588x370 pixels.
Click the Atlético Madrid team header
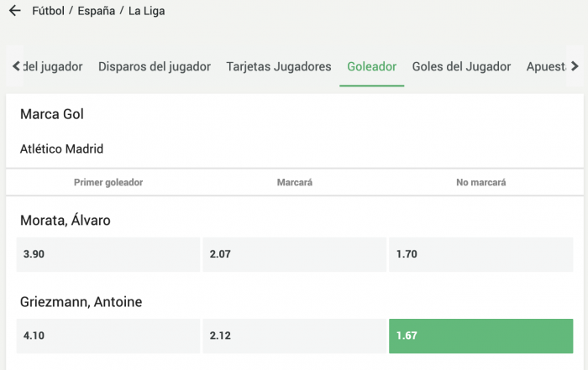[x=61, y=149]
